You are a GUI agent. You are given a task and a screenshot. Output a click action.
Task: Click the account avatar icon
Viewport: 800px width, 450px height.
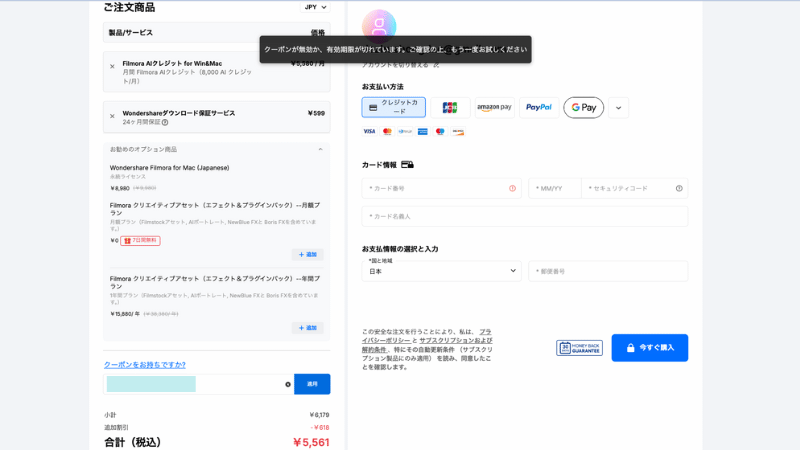click(x=379, y=26)
